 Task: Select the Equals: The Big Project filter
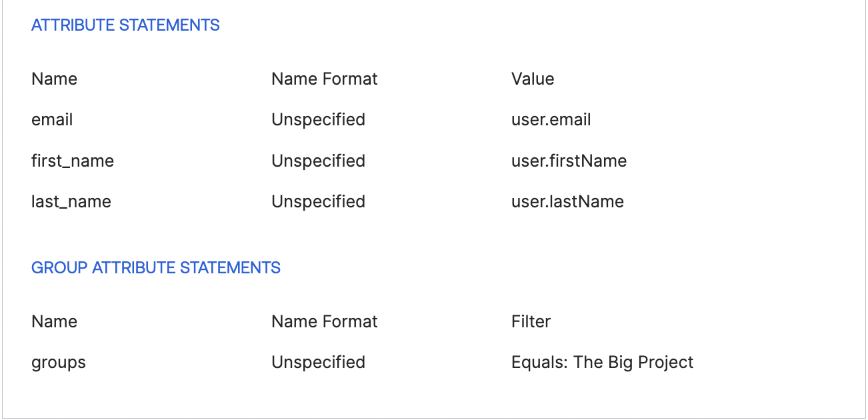click(602, 363)
